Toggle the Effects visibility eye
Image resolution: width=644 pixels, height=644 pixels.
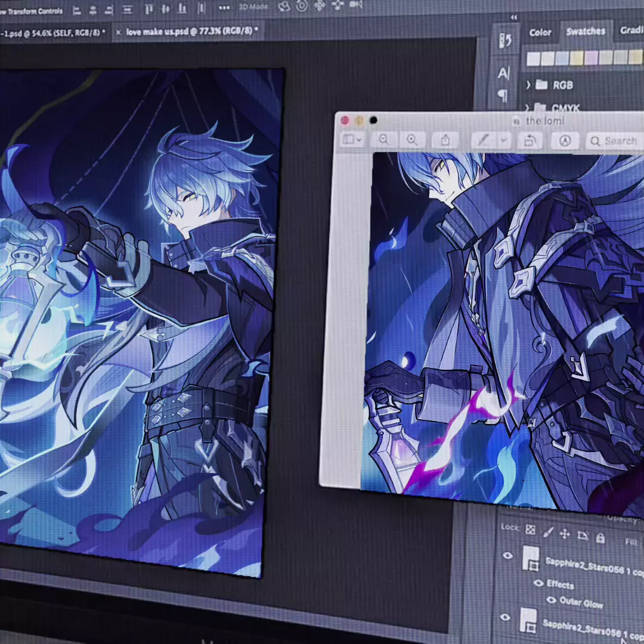click(538, 583)
